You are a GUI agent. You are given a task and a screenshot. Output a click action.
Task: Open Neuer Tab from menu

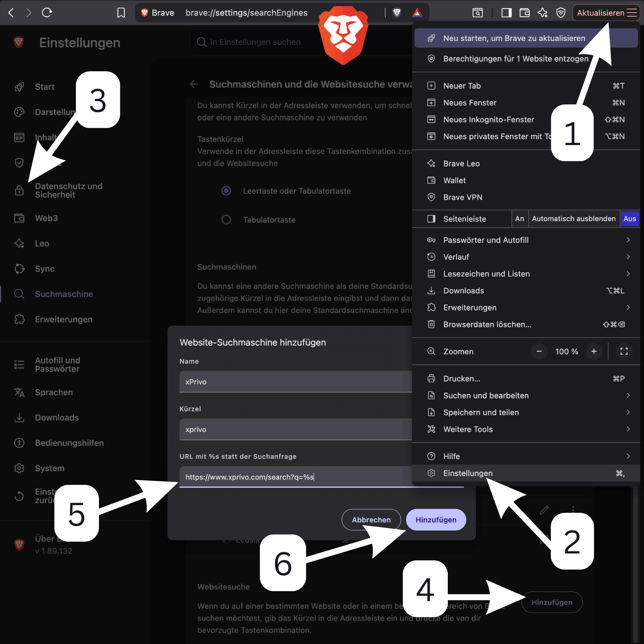tap(526, 86)
